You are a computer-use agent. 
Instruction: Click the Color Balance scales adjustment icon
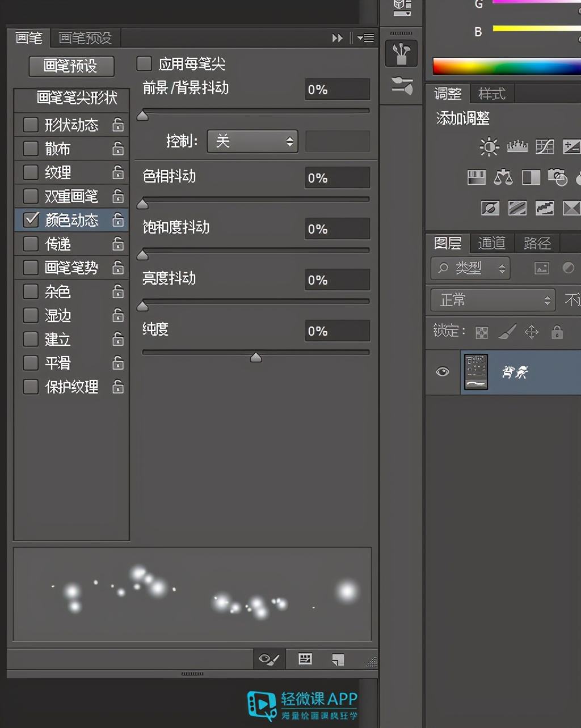(x=503, y=177)
